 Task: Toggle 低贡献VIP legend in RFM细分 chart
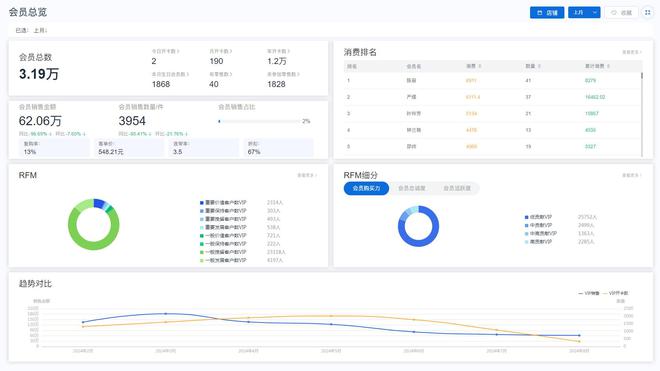[x=538, y=217]
